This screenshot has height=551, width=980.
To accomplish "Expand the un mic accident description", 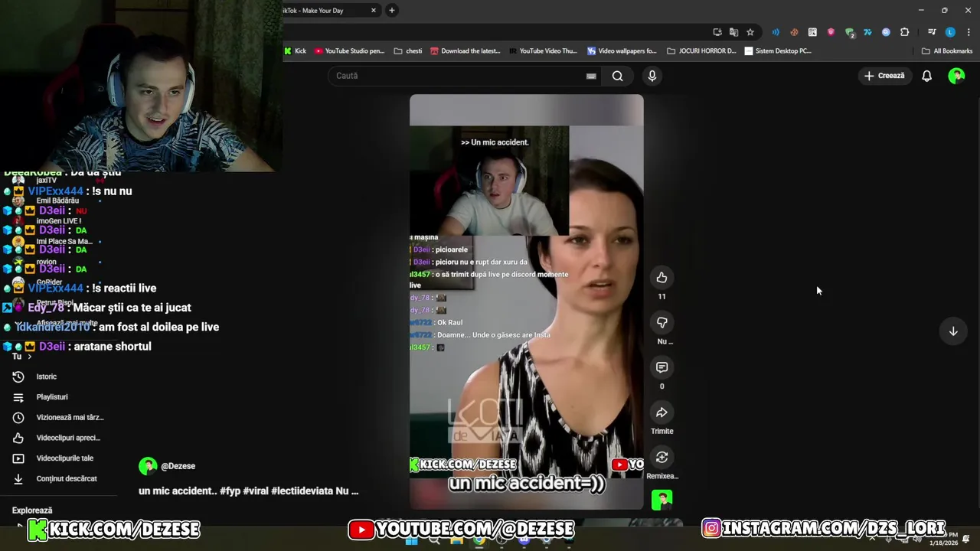I will pos(248,491).
